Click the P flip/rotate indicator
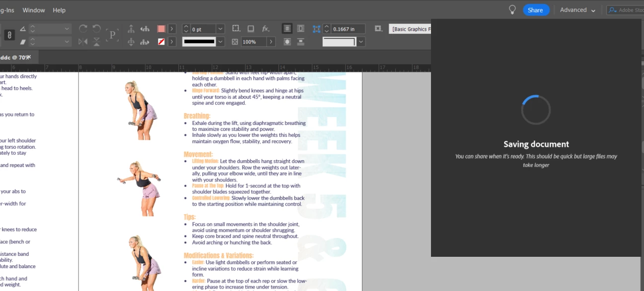 point(112,35)
